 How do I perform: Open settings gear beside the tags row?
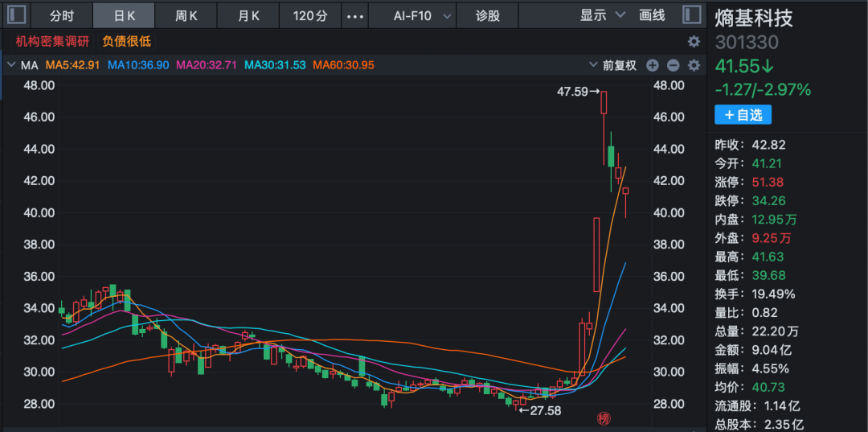click(x=694, y=41)
